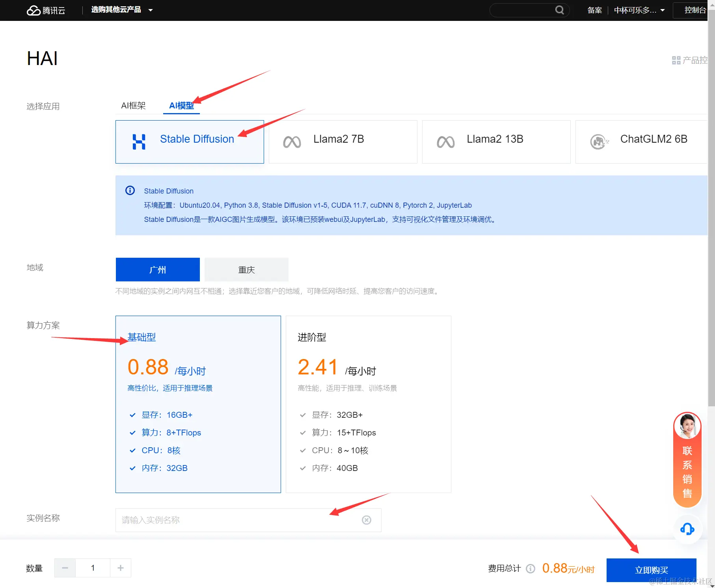Click the Llama2 13B Meta icon

445,142
